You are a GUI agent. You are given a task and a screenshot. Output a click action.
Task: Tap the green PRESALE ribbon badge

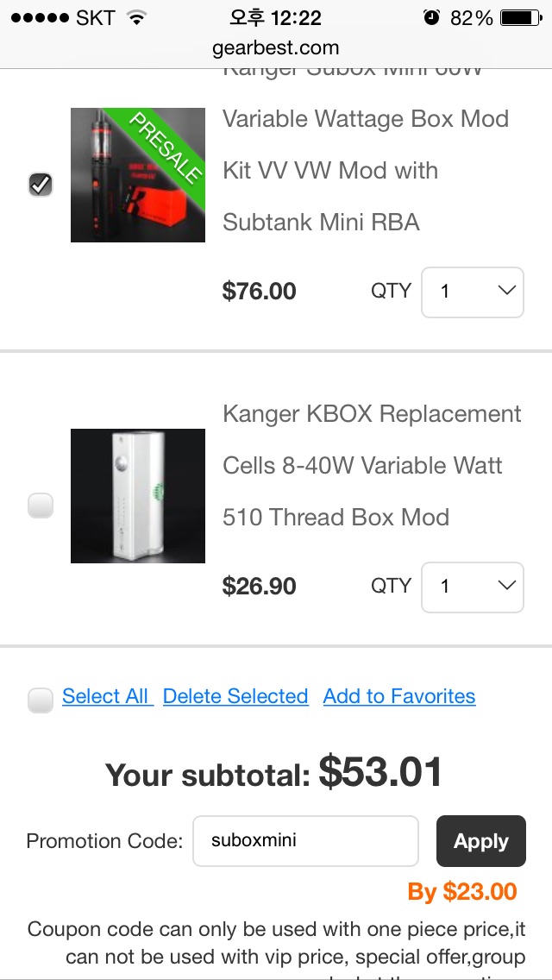coord(166,145)
